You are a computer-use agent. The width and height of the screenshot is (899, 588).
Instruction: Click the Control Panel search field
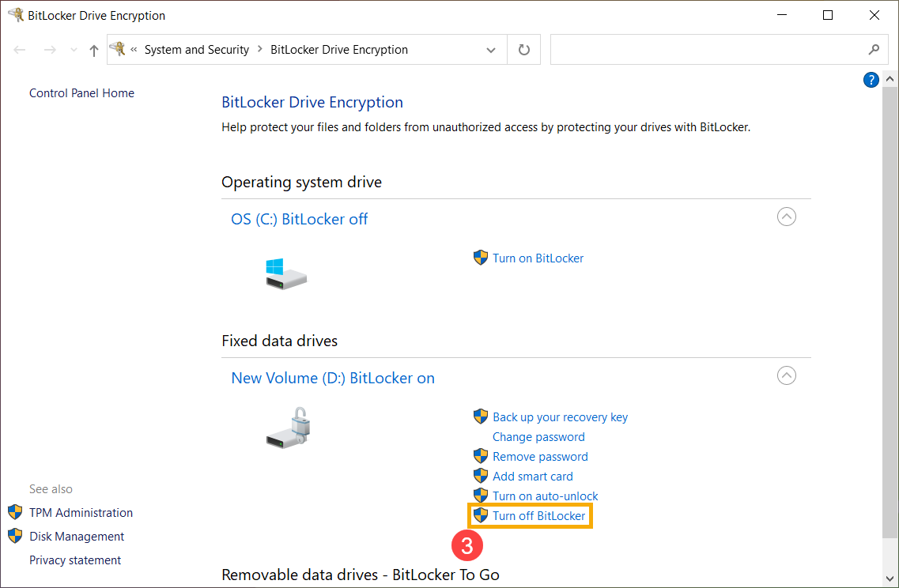click(708, 50)
